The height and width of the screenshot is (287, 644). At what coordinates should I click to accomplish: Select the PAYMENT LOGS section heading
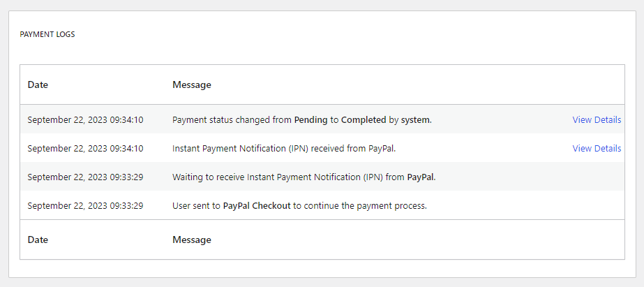pos(47,34)
